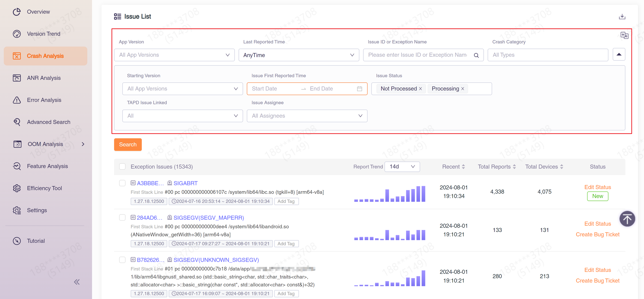The image size is (644, 299).
Task: Open the Report Trend 14d dropdown
Action: (x=402, y=167)
